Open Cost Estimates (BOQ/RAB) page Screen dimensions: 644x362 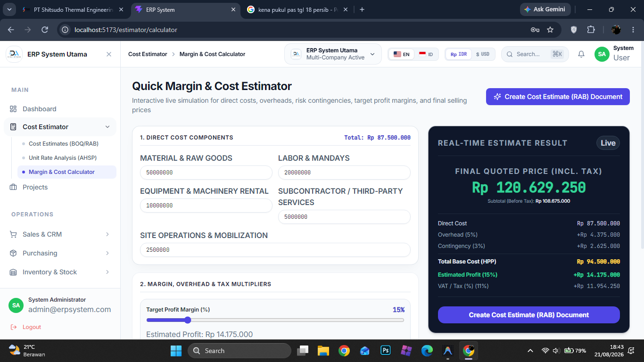64,144
